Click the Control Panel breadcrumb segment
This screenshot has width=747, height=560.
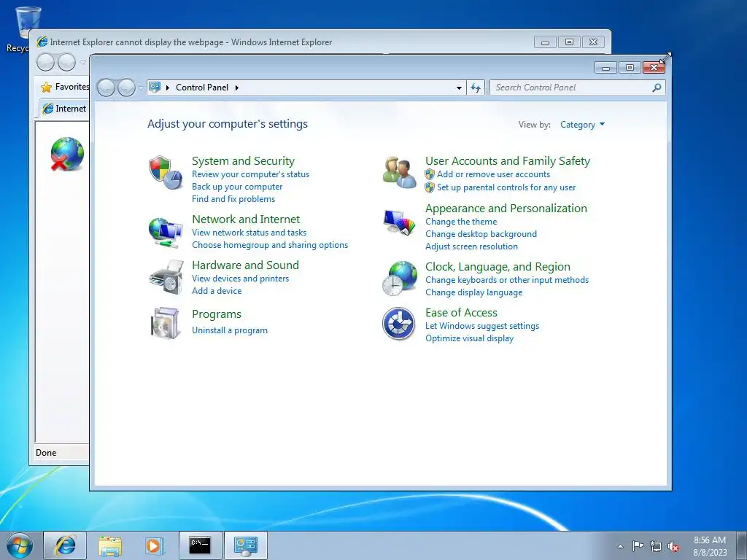(202, 87)
